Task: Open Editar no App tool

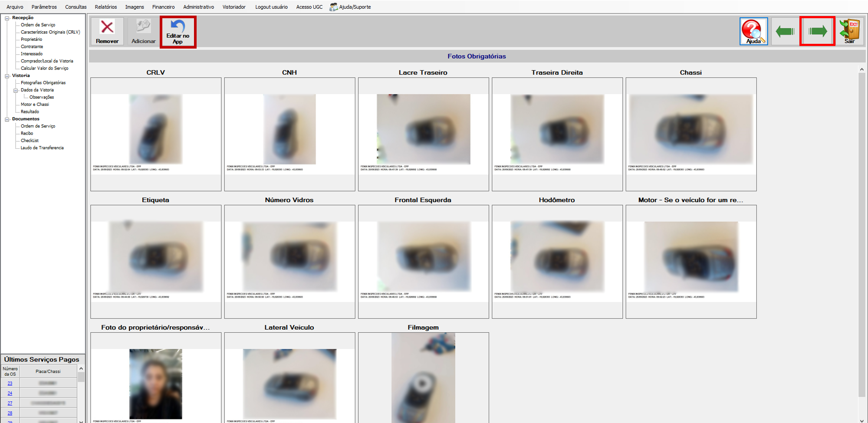Action: (178, 32)
